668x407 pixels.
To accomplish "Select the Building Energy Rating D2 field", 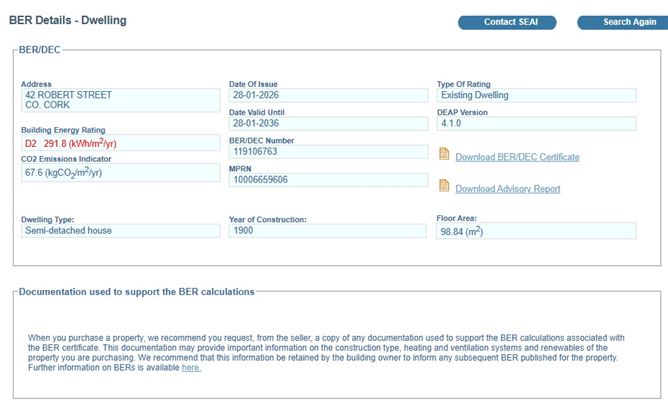I will pos(120,144).
